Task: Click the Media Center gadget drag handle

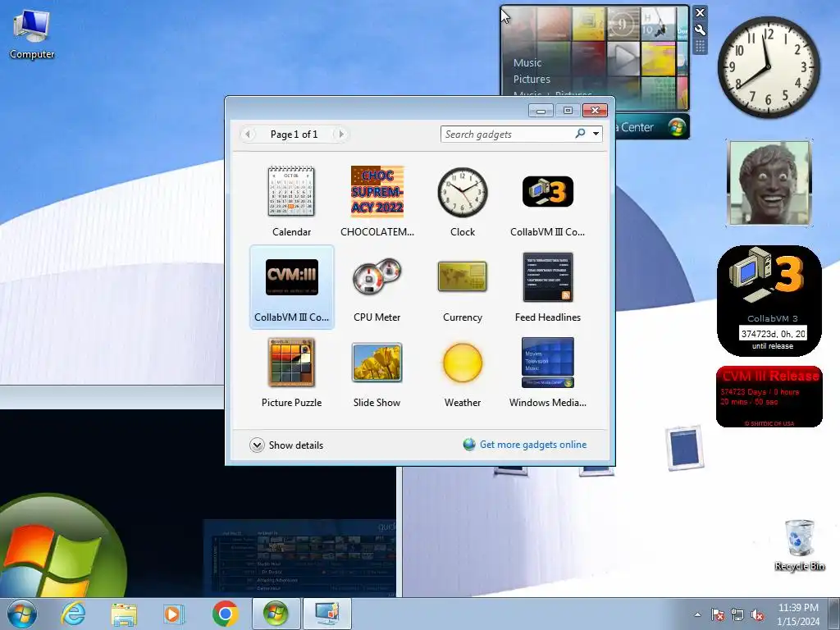Action: pos(700,47)
